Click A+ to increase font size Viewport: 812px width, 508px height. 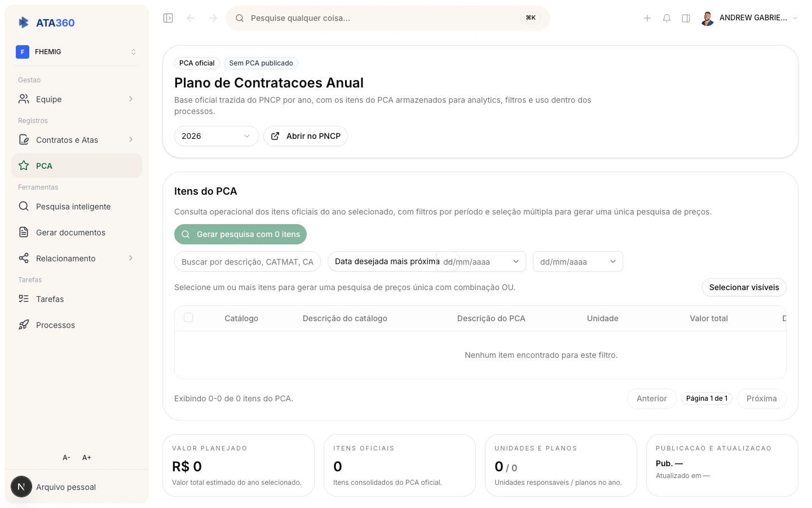pos(86,457)
